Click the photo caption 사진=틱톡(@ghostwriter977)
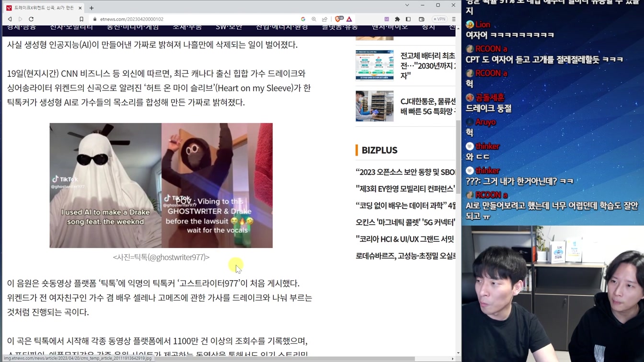Image resolution: width=644 pixels, height=362 pixels. click(161, 257)
